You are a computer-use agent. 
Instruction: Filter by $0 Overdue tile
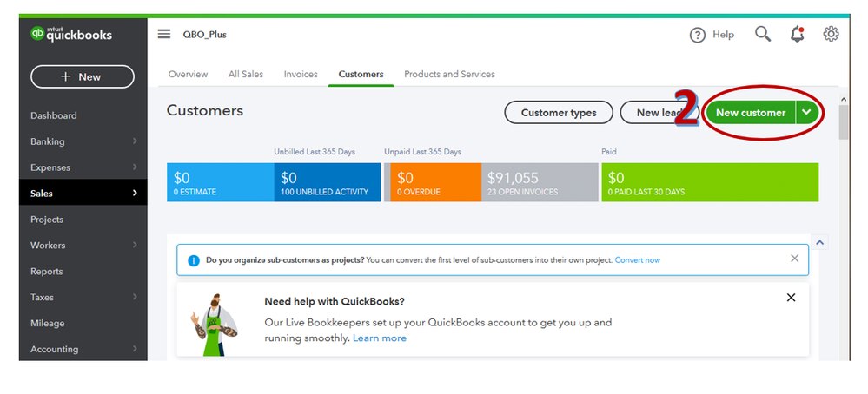tap(435, 182)
